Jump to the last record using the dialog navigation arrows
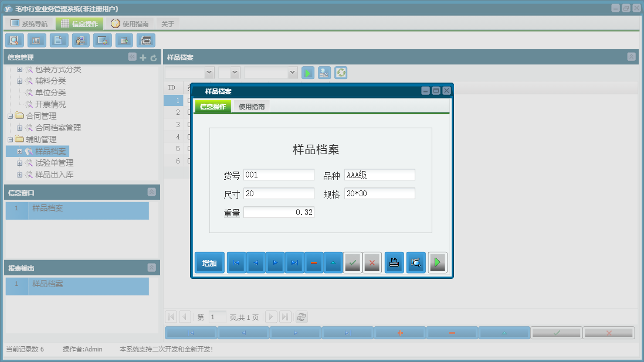Screen dimensions: 644x362 click(x=295, y=262)
